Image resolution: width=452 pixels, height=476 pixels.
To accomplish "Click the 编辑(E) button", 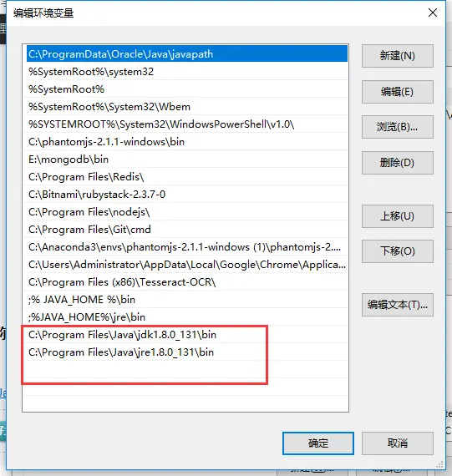I will tap(398, 92).
